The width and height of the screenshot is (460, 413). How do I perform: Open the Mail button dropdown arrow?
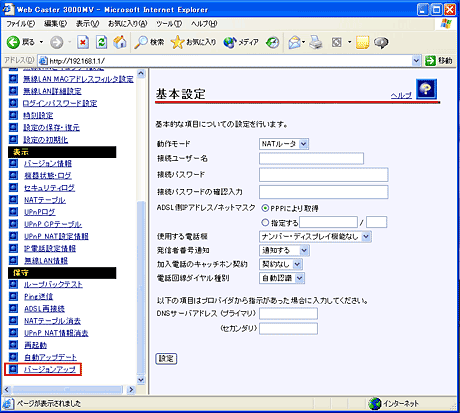click(303, 42)
